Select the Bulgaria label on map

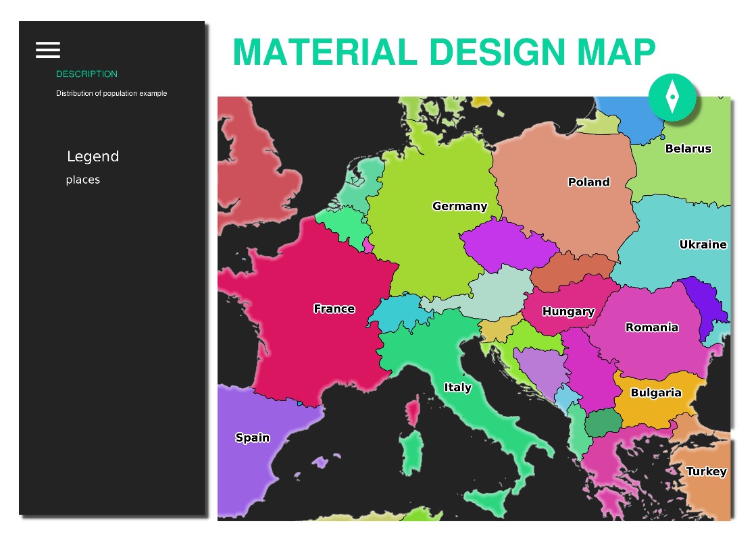655,393
